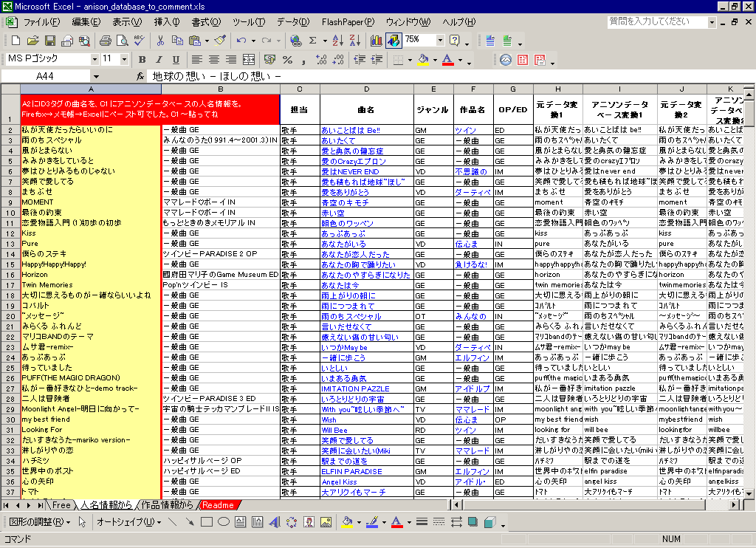
Task: Expand the zoom percentage dropdown
Action: click(x=441, y=40)
